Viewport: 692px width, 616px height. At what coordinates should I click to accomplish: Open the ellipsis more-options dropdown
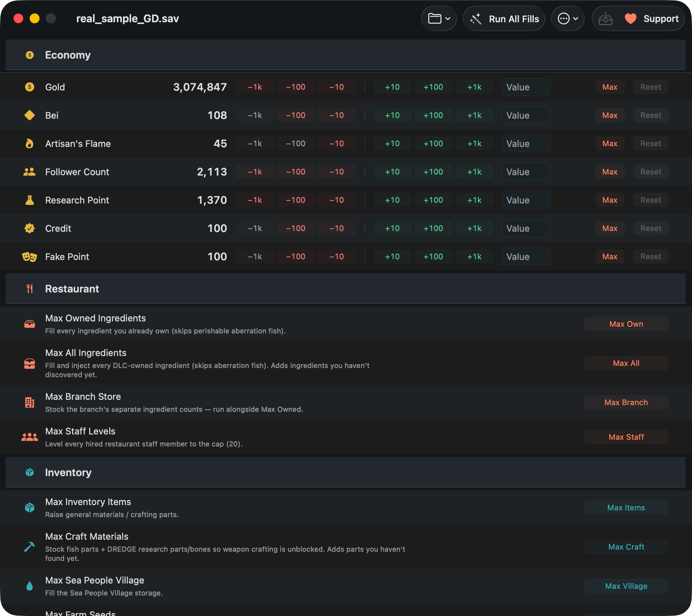click(x=568, y=18)
